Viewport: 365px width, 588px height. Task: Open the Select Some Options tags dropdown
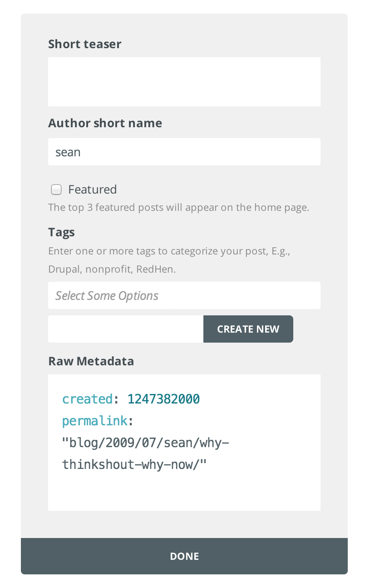pos(184,296)
